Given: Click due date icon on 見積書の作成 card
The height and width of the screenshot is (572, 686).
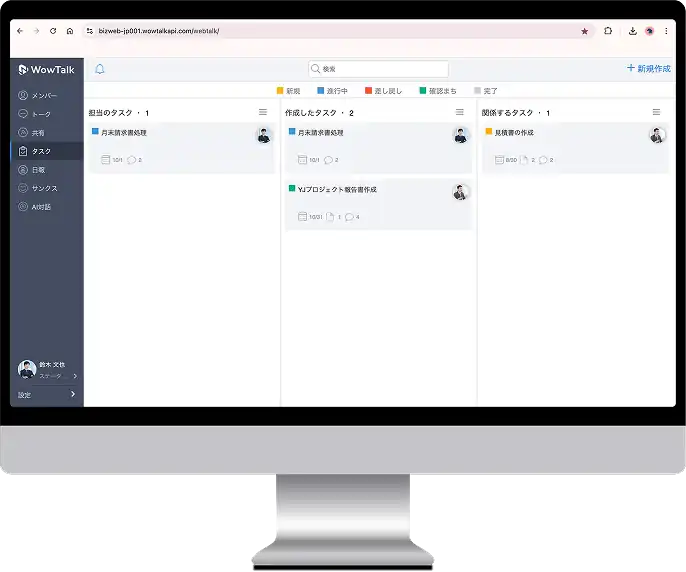Looking at the screenshot, I should [499, 160].
